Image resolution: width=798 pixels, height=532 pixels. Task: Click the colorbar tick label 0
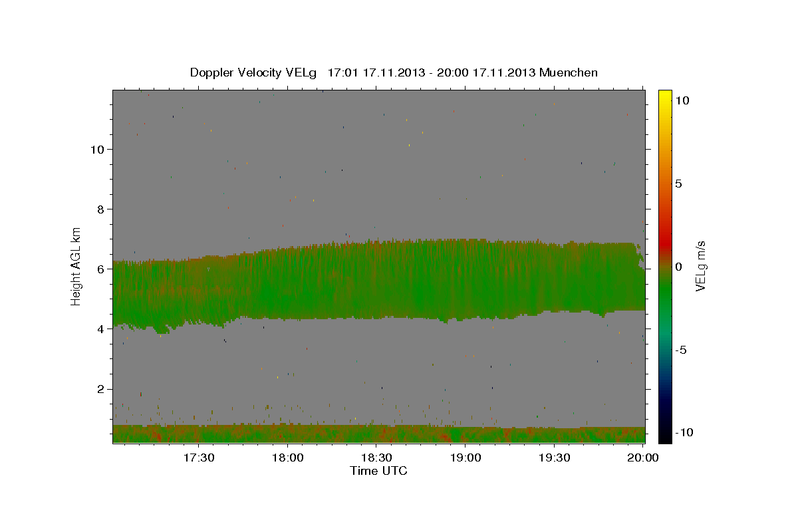tap(678, 267)
